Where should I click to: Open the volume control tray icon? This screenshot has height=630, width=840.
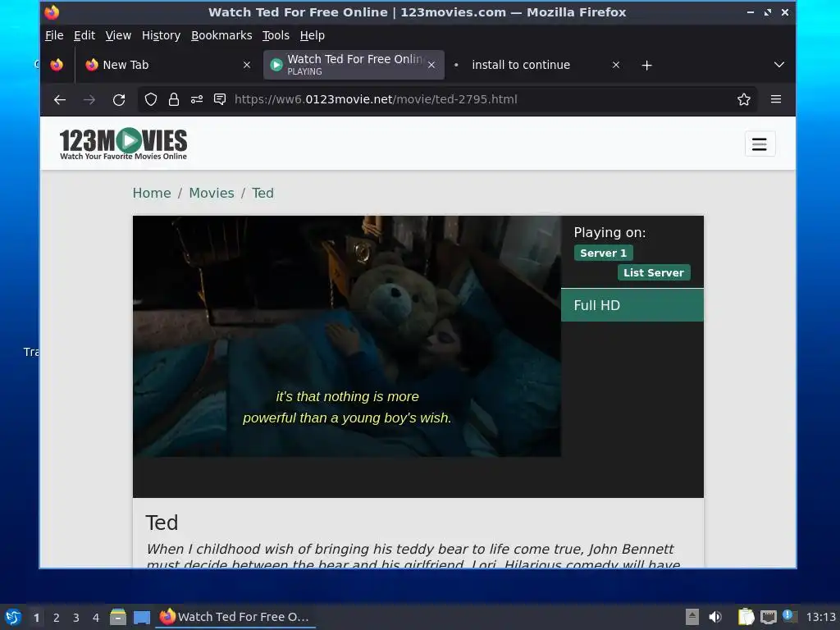click(x=715, y=617)
